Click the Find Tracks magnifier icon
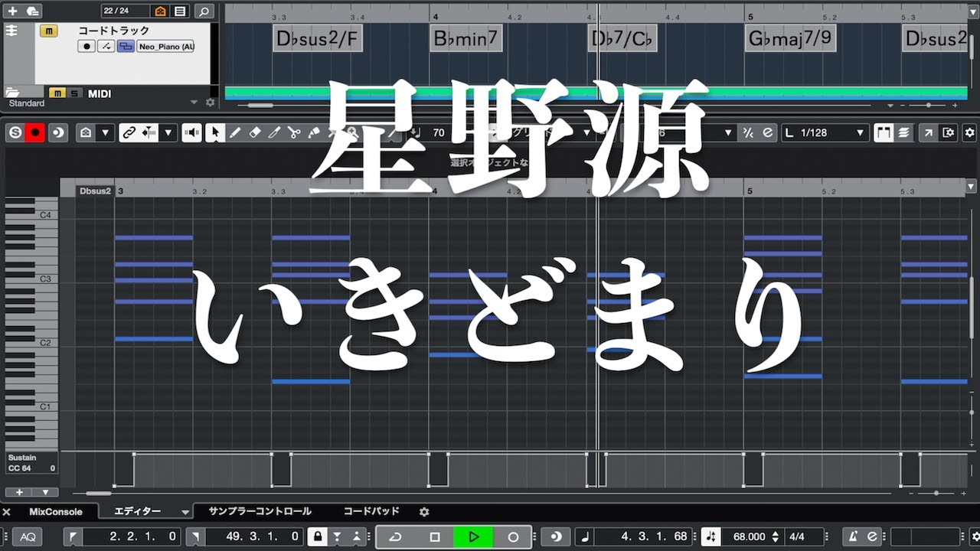The height and width of the screenshot is (551, 980). pos(204,11)
